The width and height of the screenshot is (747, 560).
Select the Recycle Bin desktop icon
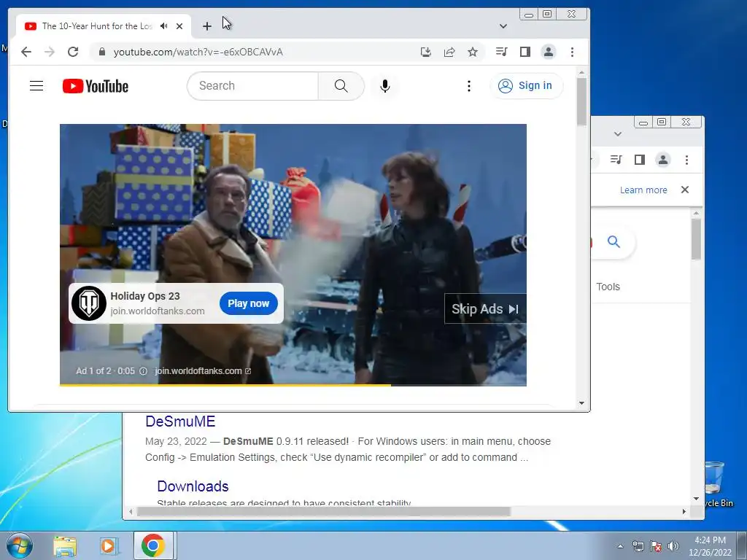[x=716, y=484]
